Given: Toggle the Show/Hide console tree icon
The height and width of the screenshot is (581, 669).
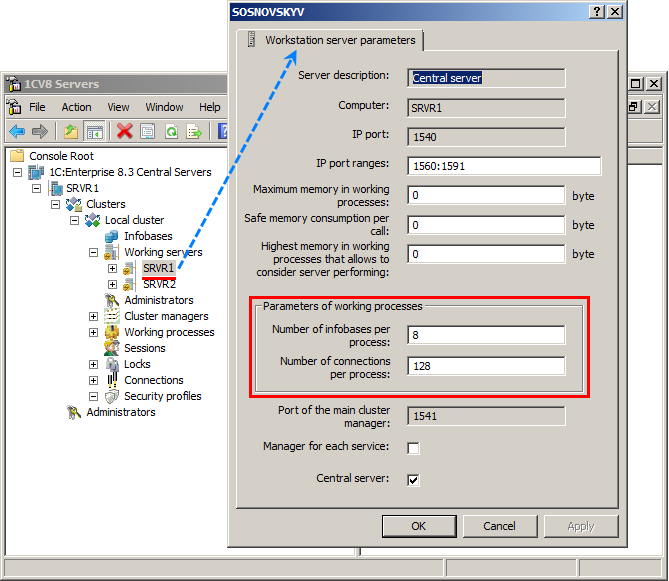Looking at the screenshot, I should 94,131.
